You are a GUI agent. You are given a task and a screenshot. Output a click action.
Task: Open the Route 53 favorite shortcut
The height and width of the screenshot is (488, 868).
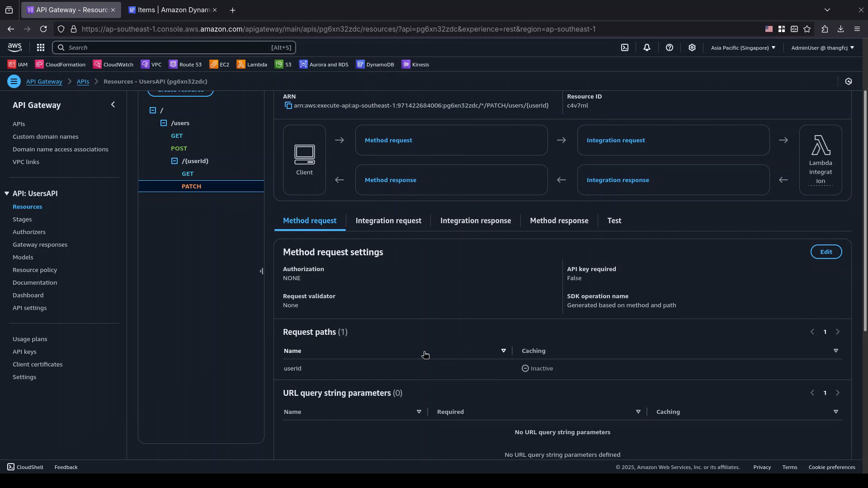click(x=186, y=65)
